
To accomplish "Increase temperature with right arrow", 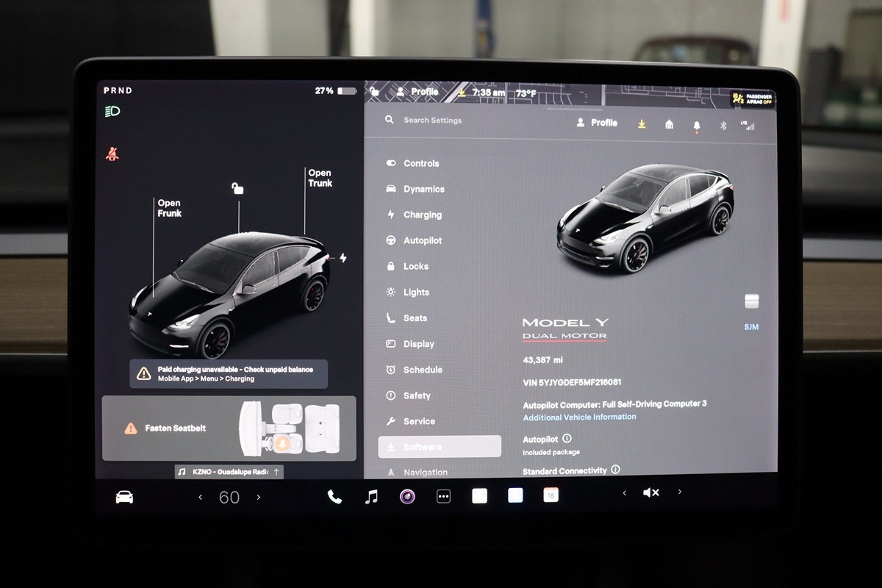I will (x=258, y=498).
